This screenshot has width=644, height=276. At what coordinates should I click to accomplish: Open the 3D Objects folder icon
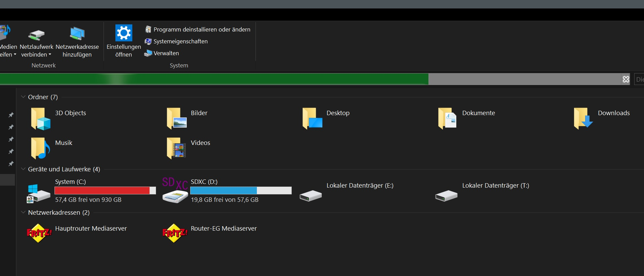point(41,119)
